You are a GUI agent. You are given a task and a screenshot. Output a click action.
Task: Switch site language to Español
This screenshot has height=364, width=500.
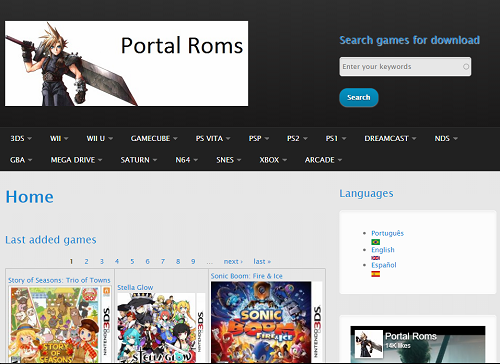(384, 265)
